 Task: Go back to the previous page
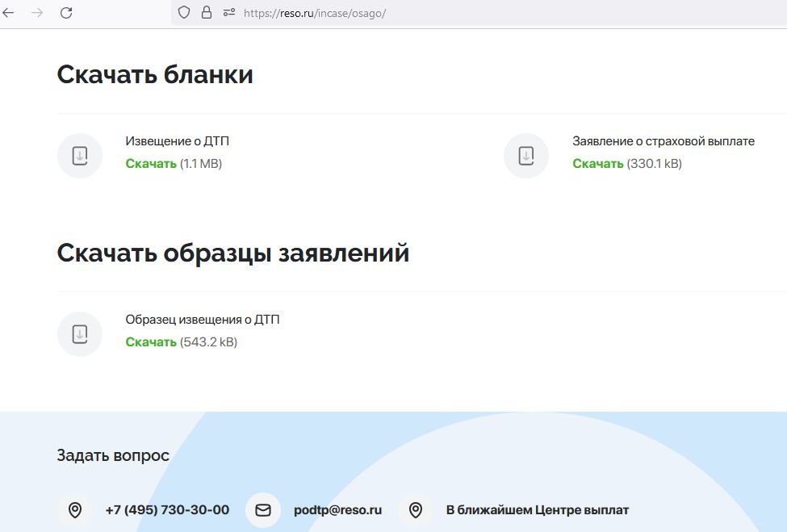pos(9,13)
